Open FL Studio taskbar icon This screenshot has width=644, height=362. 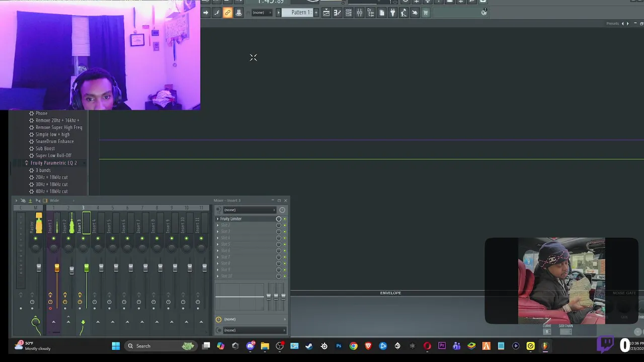545,346
